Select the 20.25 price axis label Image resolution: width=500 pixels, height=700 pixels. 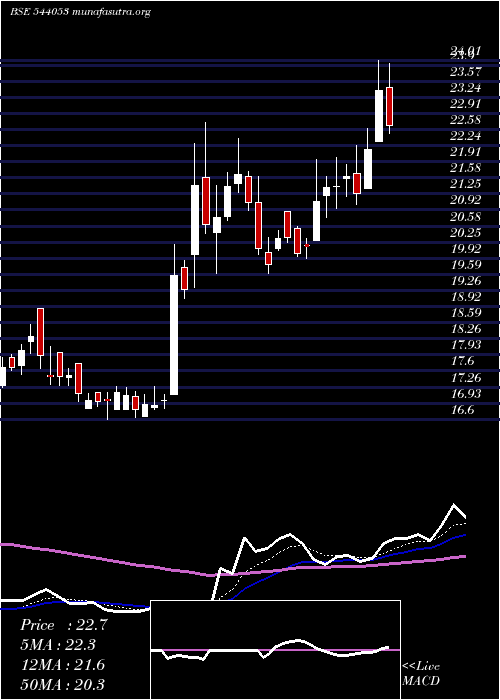(x=466, y=233)
